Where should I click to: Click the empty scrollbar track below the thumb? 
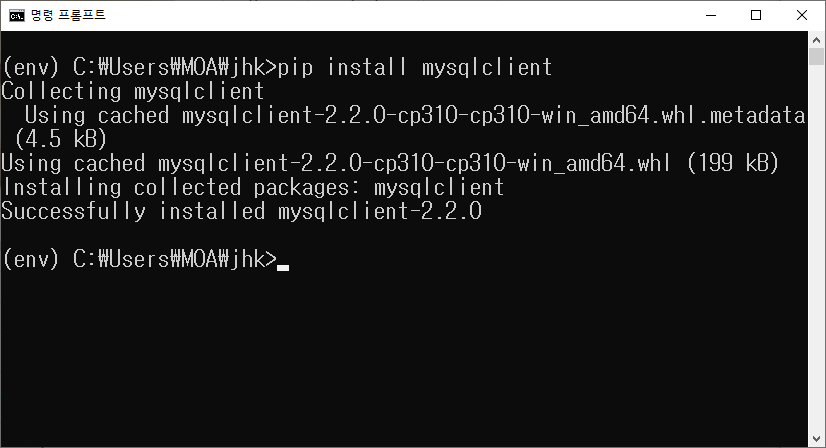click(x=817, y=248)
